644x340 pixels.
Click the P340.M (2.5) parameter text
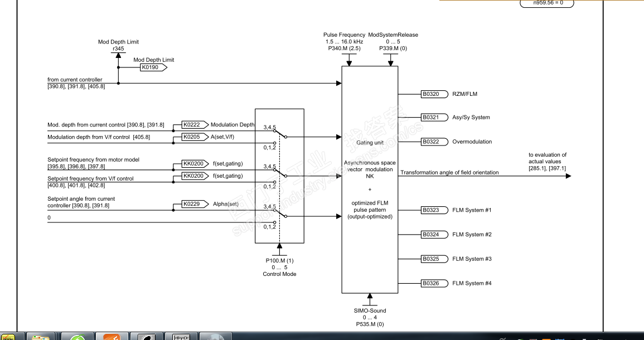[x=344, y=48]
